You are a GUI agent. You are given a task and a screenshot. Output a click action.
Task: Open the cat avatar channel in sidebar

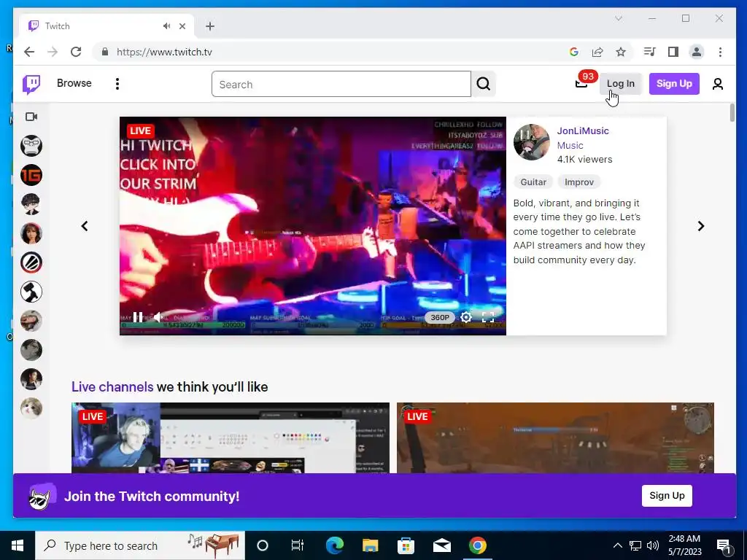[31, 408]
